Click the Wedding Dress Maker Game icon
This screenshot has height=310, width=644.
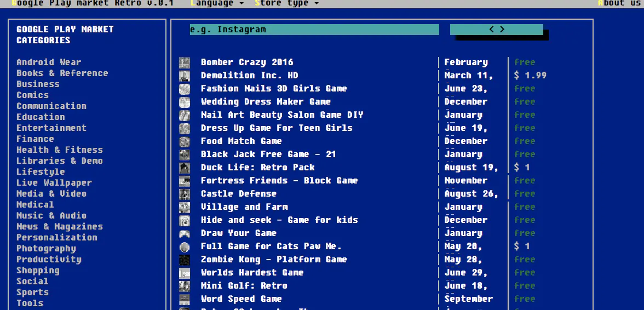pos(185,102)
